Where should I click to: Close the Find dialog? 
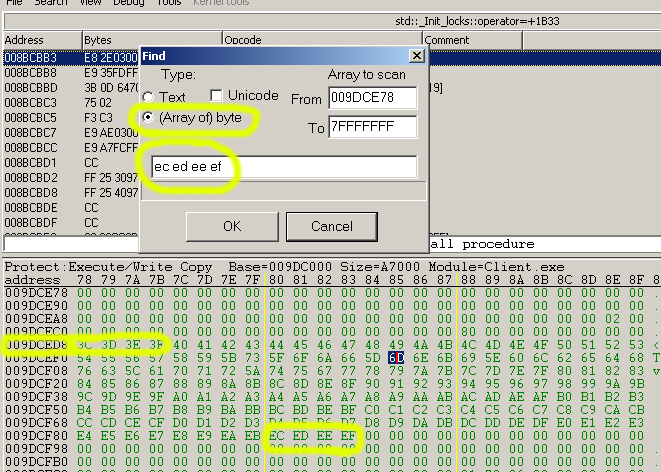416,56
